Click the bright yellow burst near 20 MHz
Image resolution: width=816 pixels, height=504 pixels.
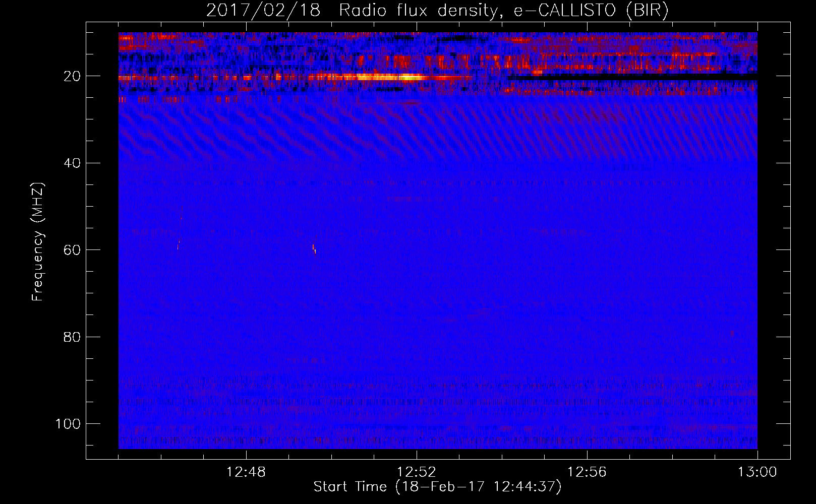[x=391, y=77]
